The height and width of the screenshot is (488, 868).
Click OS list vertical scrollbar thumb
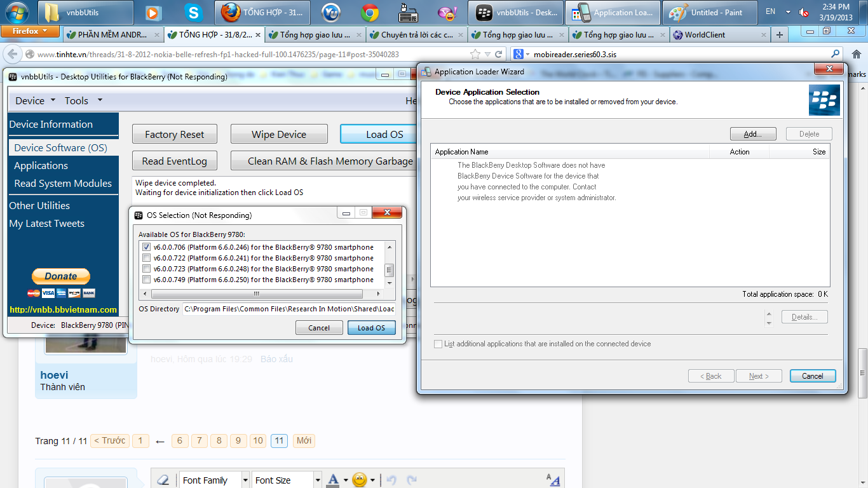[390, 269]
